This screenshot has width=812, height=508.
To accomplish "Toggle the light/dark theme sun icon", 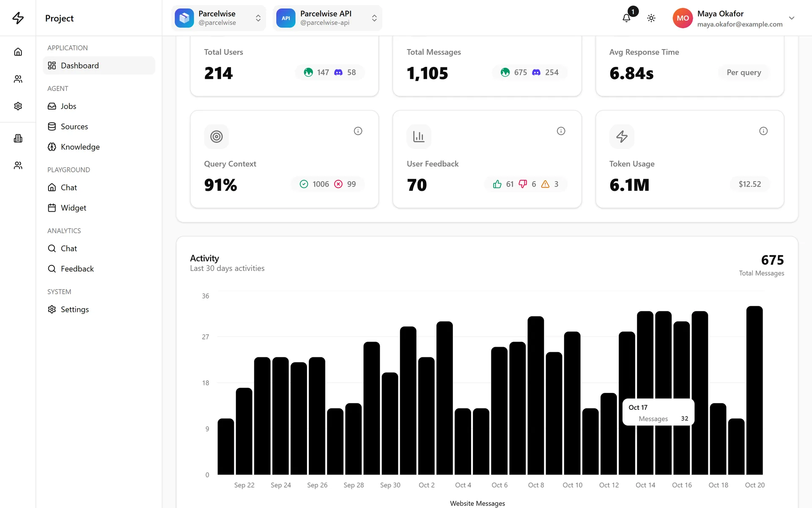I will click(651, 18).
